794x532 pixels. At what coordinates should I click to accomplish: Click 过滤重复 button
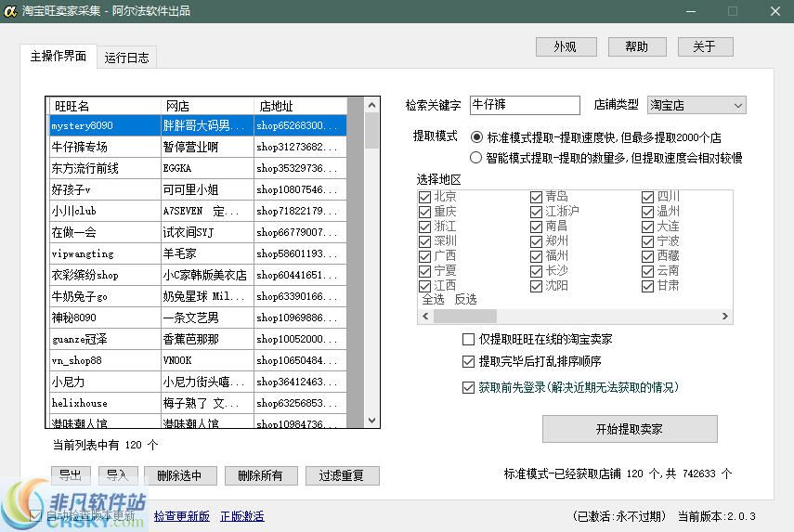[x=343, y=475]
